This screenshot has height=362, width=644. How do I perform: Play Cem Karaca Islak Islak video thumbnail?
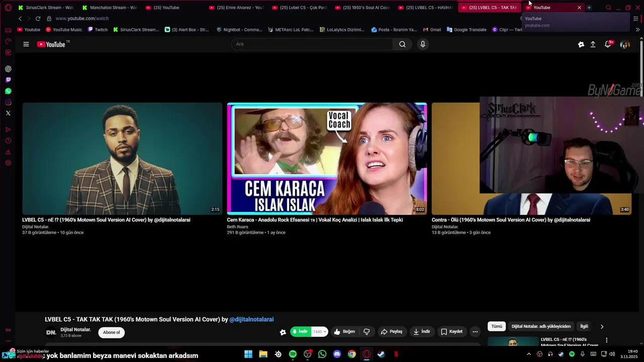click(327, 158)
